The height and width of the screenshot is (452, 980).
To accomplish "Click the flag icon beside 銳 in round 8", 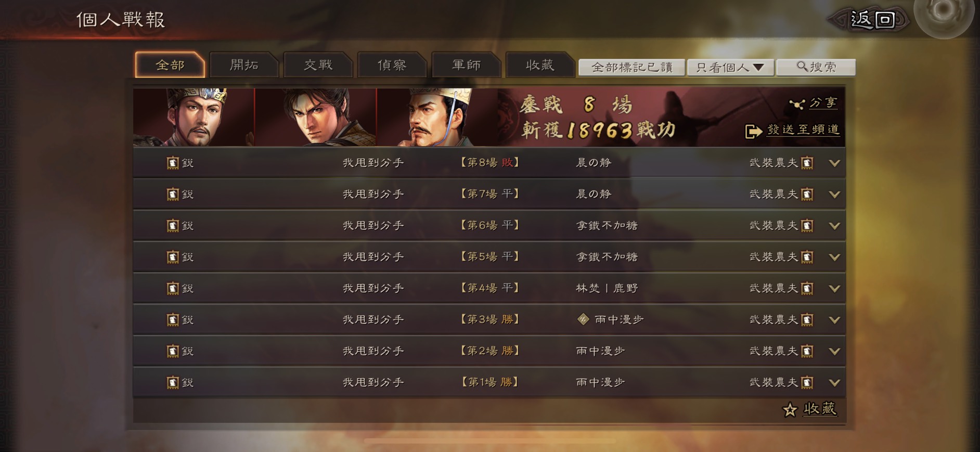I will pyautogui.click(x=173, y=163).
